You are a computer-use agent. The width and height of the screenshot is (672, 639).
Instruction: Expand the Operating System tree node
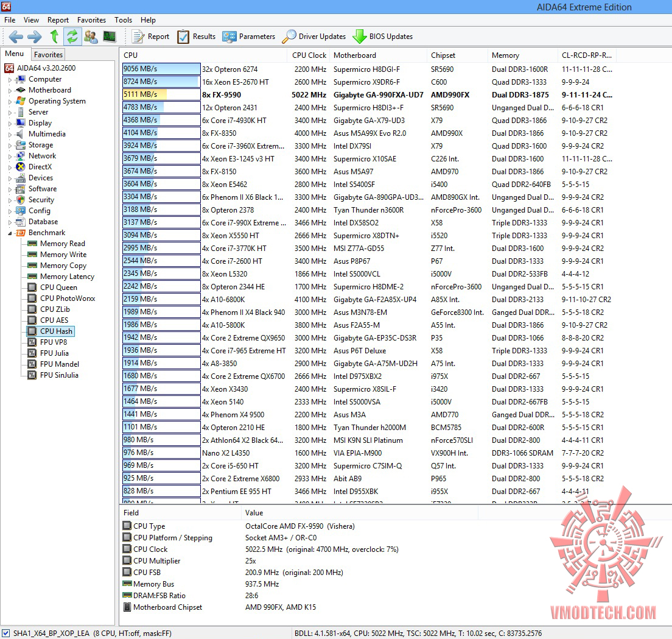pos(10,101)
